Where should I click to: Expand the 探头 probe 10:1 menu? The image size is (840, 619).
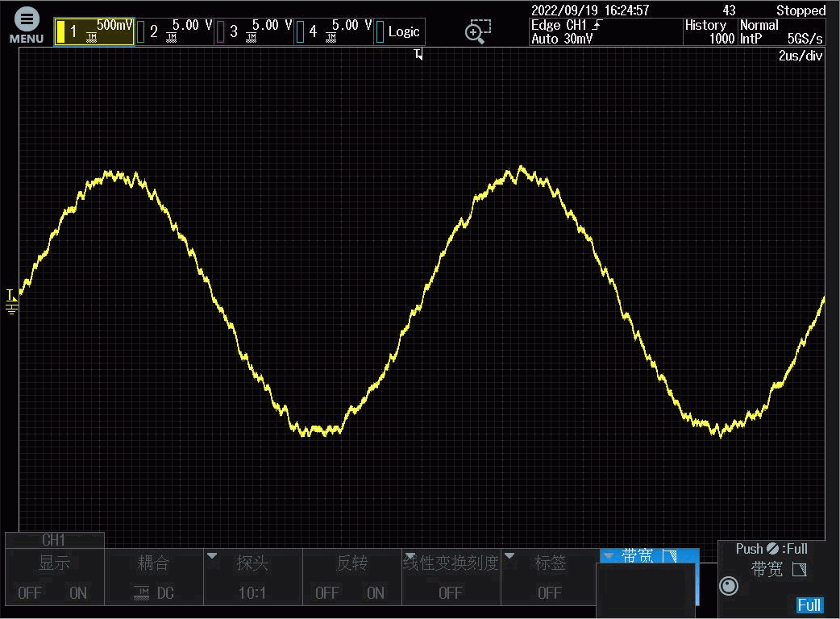pyautogui.click(x=252, y=577)
